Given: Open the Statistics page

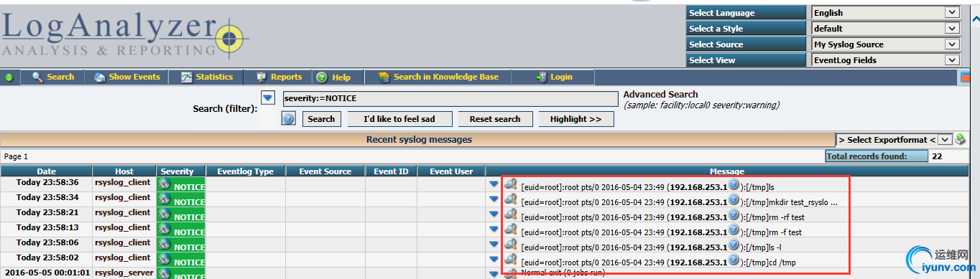Looking at the screenshot, I should click(x=207, y=77).
